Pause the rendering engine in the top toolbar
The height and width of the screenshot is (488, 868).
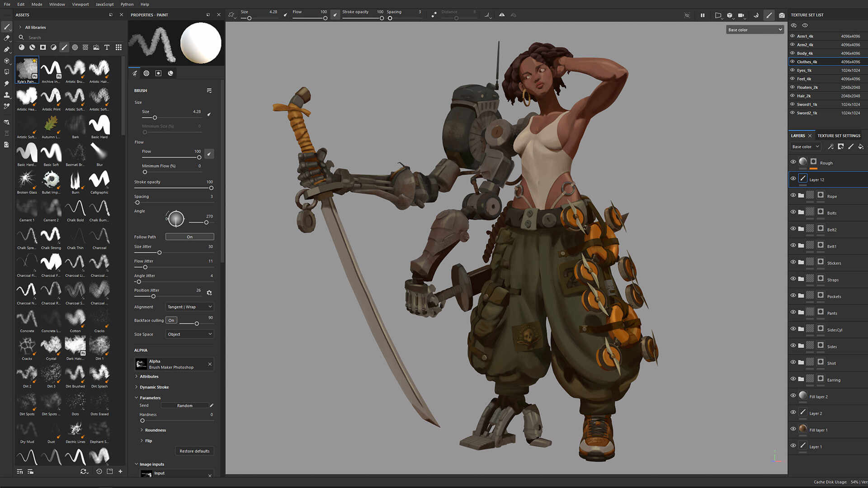point(702,15)
